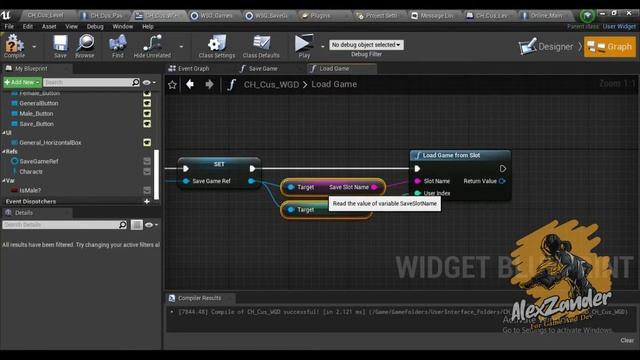The height and width of the screenshot is (360, 640).
Task: Navigate forward in graph history
Action: [209, 84]
